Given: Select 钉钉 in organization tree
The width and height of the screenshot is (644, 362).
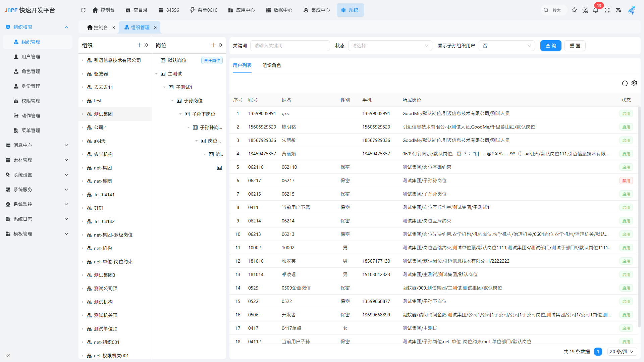Looking at the screenshot, I should coord(115,208).
